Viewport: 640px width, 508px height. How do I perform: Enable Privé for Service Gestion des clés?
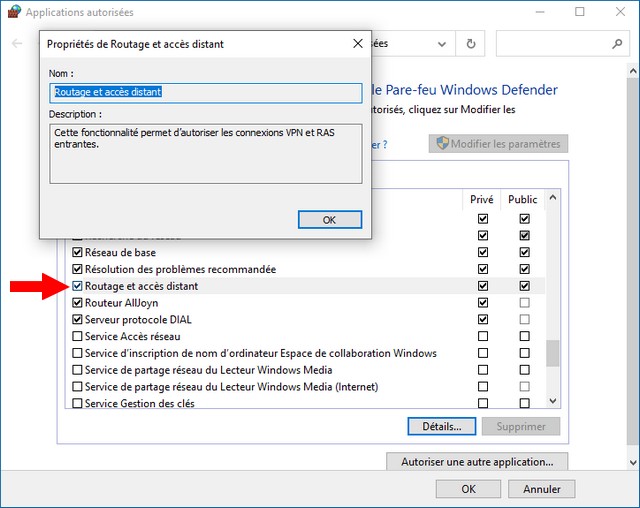click(483, 403)
